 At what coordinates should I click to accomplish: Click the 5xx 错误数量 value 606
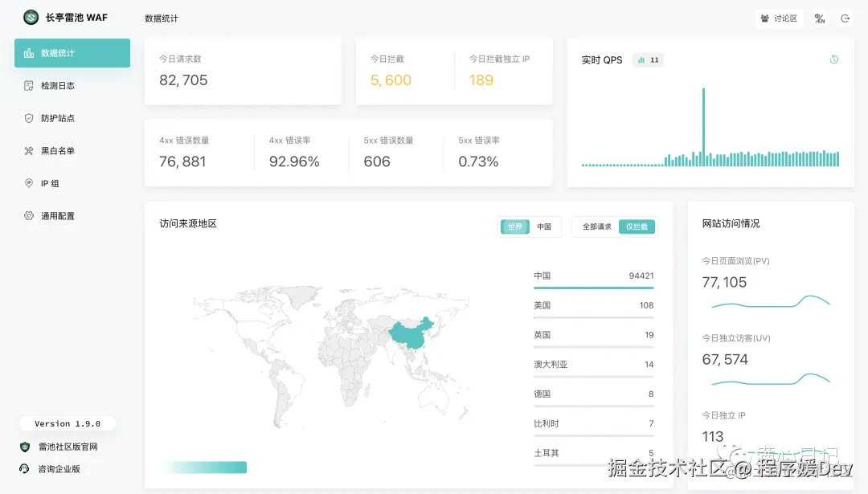point(377,161)
